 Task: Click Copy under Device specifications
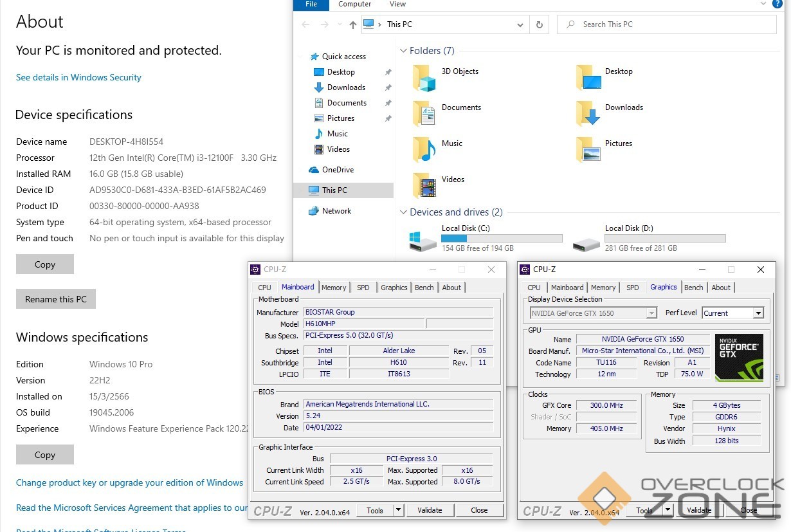tap(45, 264)
